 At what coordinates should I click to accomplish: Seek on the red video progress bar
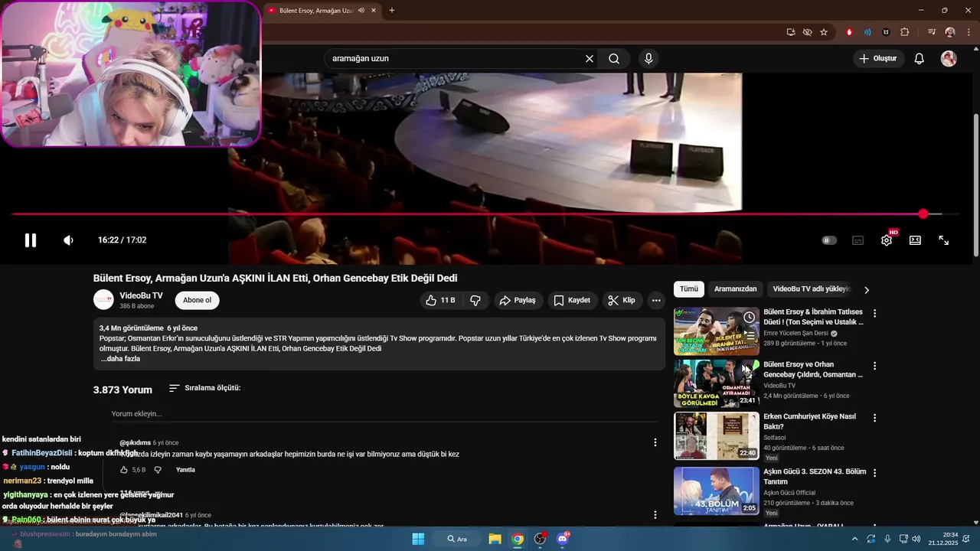pos(487,214)
